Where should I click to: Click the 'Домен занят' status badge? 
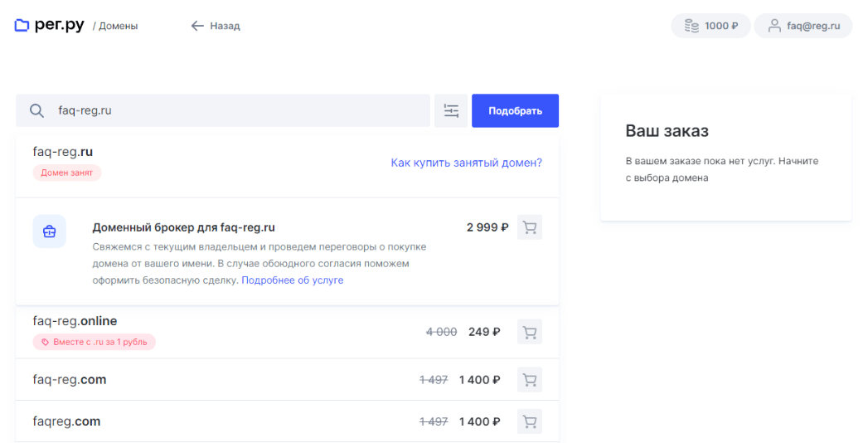click(67, 173)
